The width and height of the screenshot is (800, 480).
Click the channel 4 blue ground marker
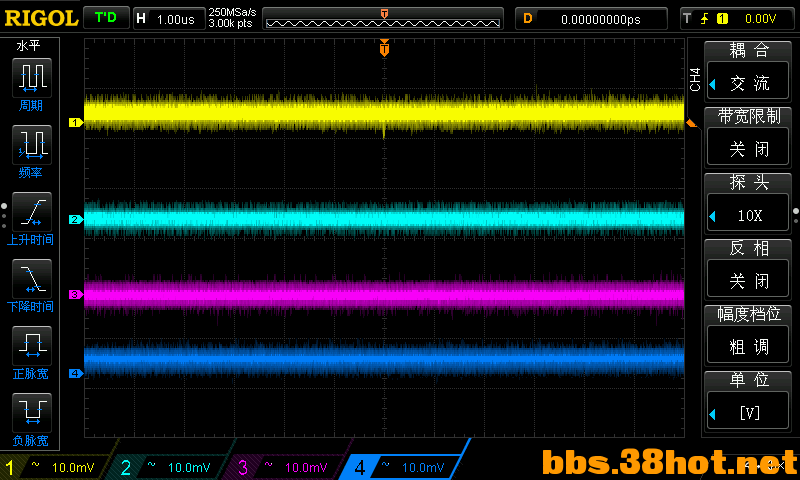76,373
